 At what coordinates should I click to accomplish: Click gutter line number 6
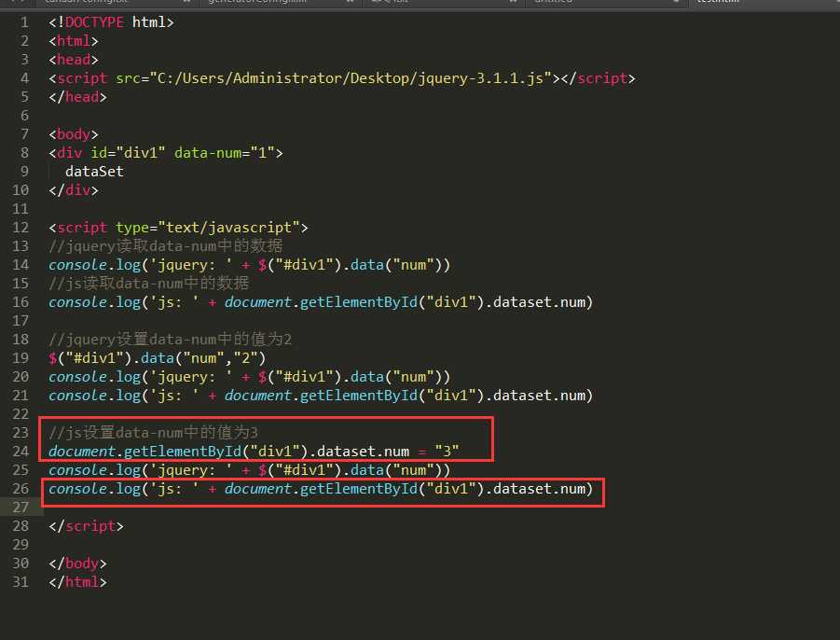point(24,116)
